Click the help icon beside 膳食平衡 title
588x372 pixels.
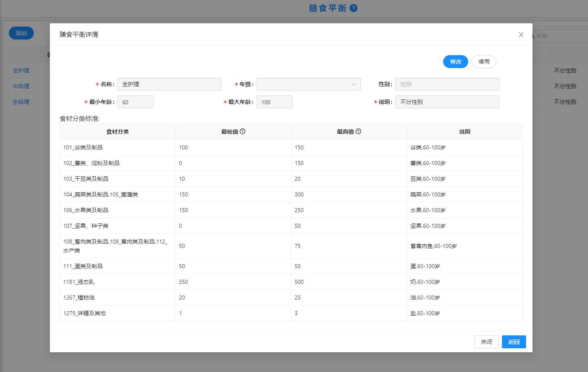[x=354, y=8]
